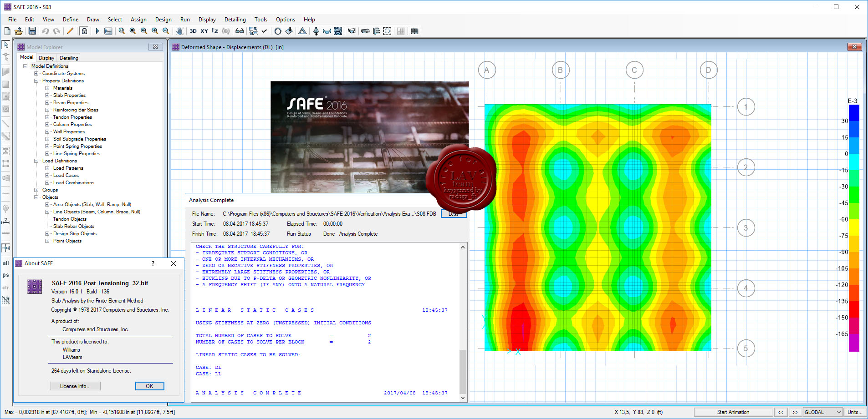Viewport: 868px width, 419px height.
Task: Expand the Coordinate Systems node
Action: point(36,73)
